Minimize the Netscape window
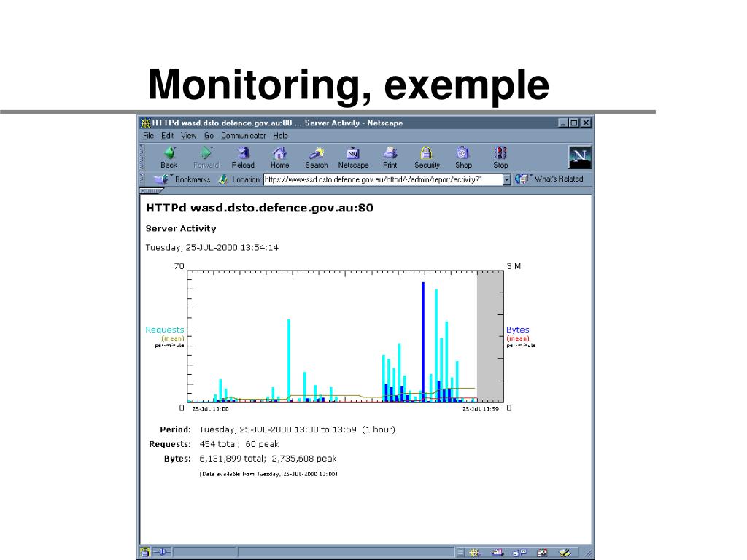Screen dimensions: 747x560 click(x=563, y=122)
